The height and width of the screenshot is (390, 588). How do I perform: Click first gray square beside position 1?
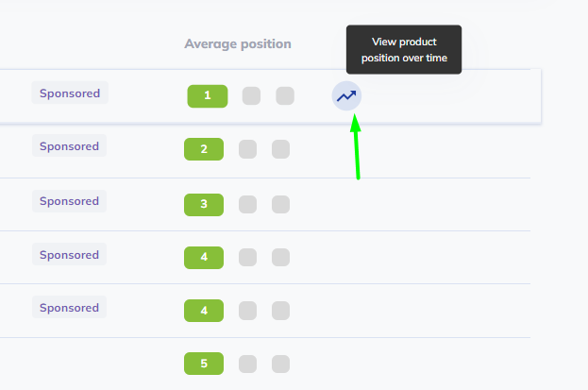[251, 95]
